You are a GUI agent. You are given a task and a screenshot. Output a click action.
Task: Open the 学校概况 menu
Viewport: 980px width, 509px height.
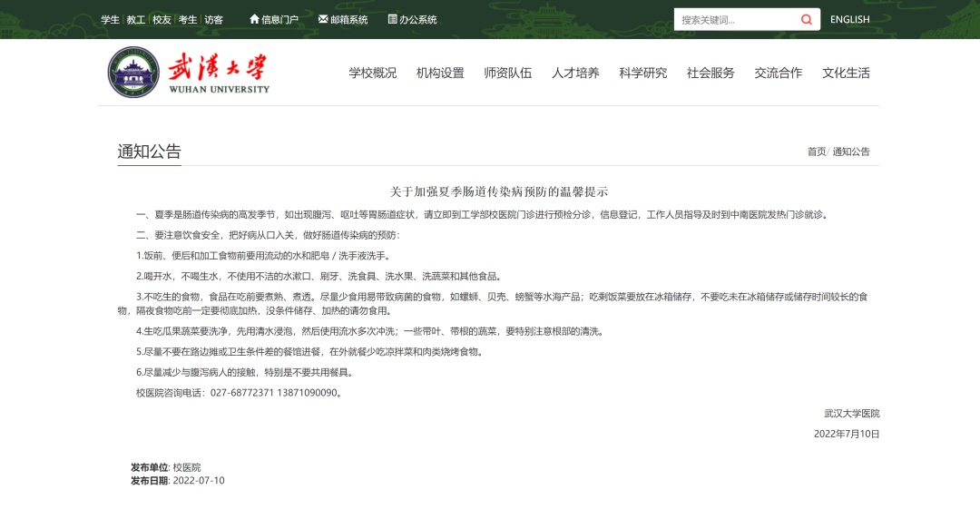click(373, 73)
